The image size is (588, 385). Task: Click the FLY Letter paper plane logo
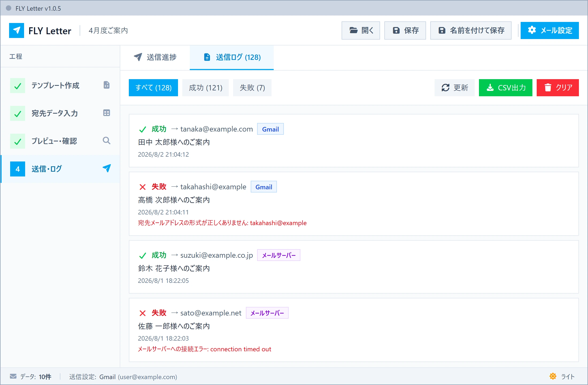(x=17, y=30)
